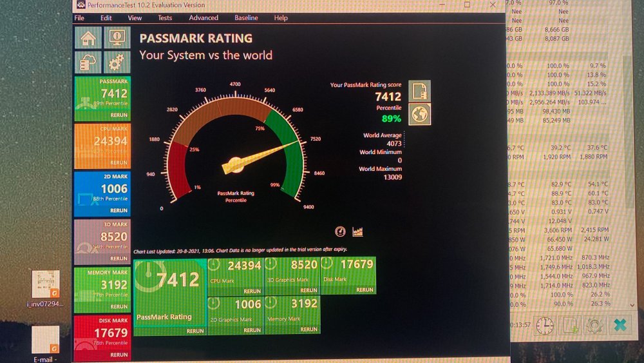Screen dimensions: 644x363
Task: Select the 2D MARK 1006 sidebar tile
Action: [102, 193]
